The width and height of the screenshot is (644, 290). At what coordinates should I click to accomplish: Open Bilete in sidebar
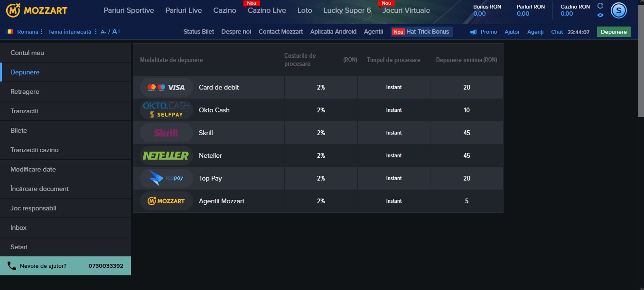tap(65, 130)
